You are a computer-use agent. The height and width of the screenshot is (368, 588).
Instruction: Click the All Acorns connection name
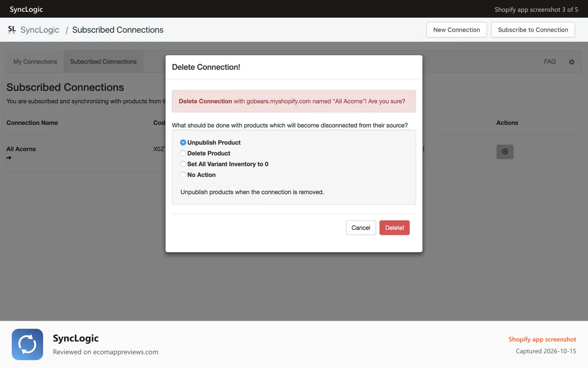click(x=21, y=149)
